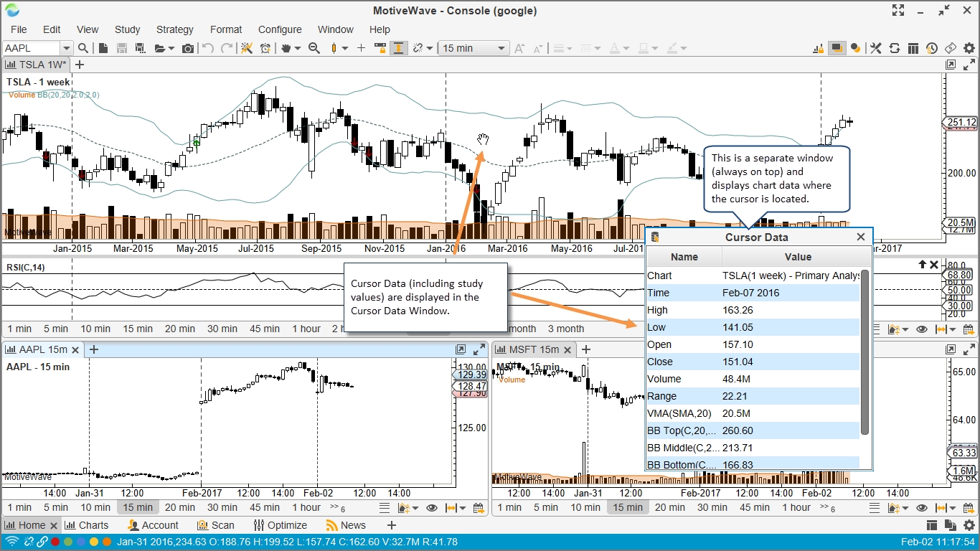Click the zoom out magnifier
Screen dimensions: 980x551
tap(314, 48)
